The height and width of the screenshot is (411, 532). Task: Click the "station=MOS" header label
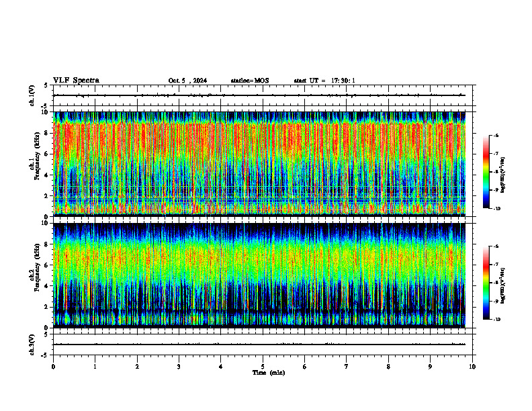click(250, 81)
